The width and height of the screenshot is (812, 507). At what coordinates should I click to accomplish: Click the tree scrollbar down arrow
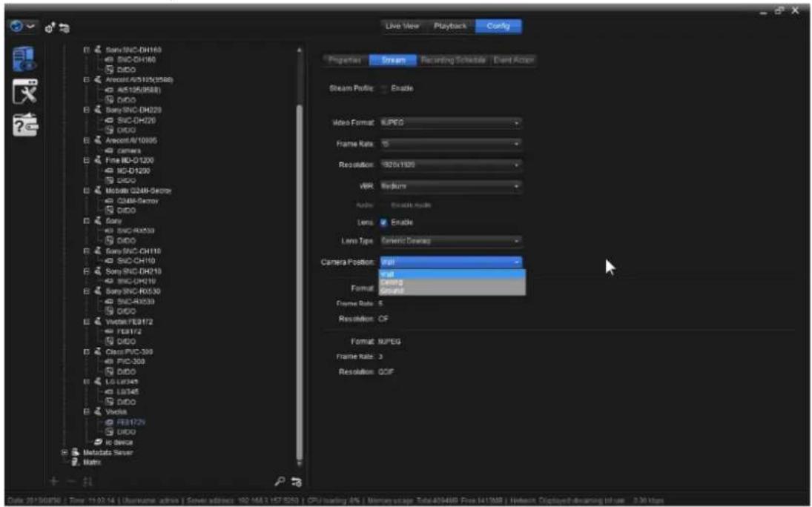pos(300,463)
